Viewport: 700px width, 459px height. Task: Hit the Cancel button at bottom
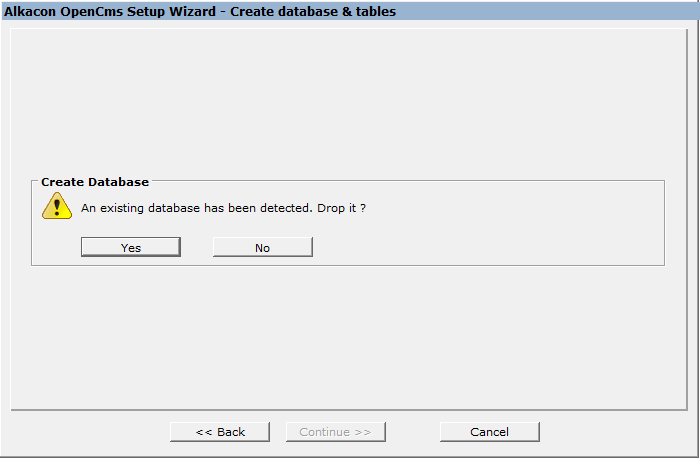(489, 432)
